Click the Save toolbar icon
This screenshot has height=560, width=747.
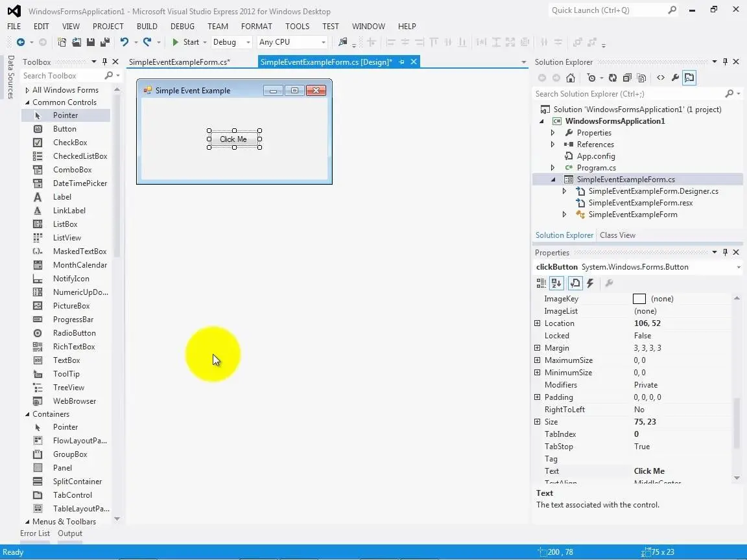(91, 42)
